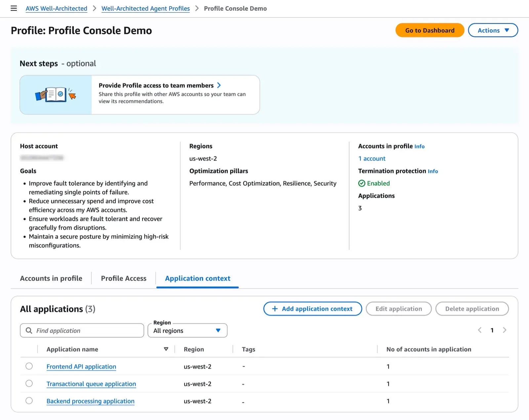Sort by Application name column arrow
The width and height of the screenshot is (529, 420).
pyautogui.click(x=166, y=349)
